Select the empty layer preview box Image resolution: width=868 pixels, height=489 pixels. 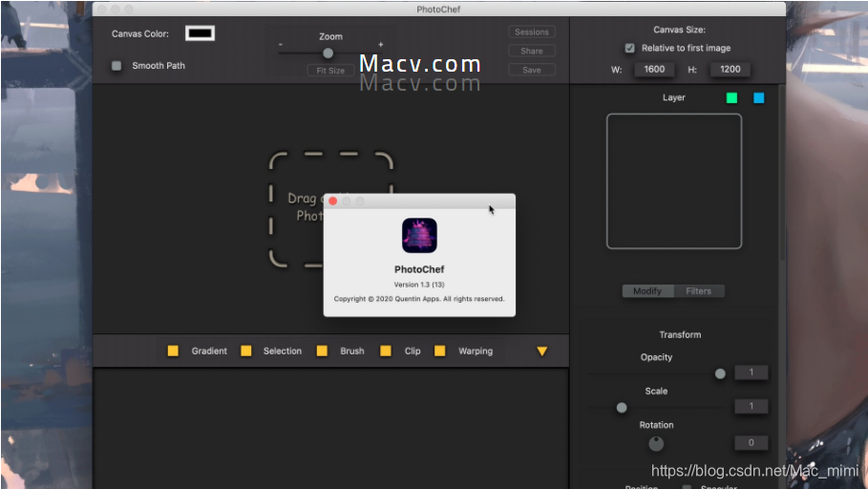click(674, 181)
